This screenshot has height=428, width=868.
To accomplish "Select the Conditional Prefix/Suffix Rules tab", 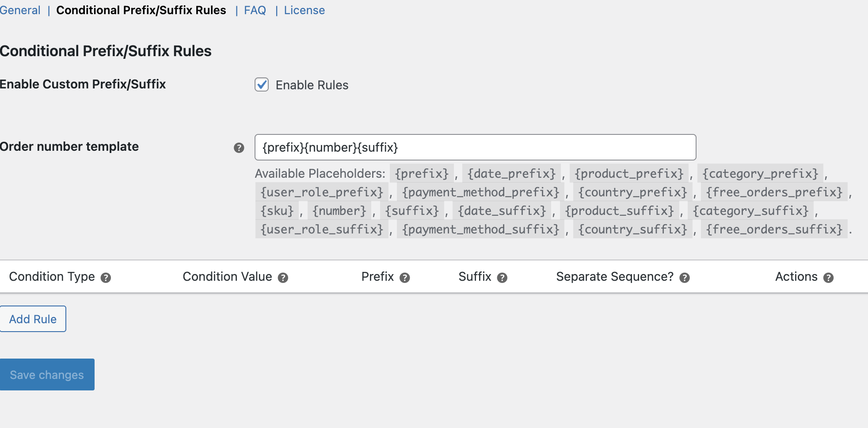I will tap(141, 10).
